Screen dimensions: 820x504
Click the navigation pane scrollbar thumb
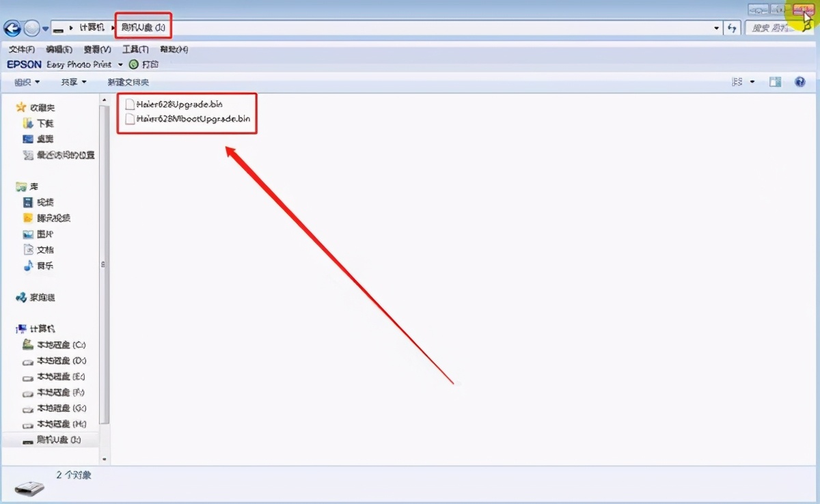104,264
